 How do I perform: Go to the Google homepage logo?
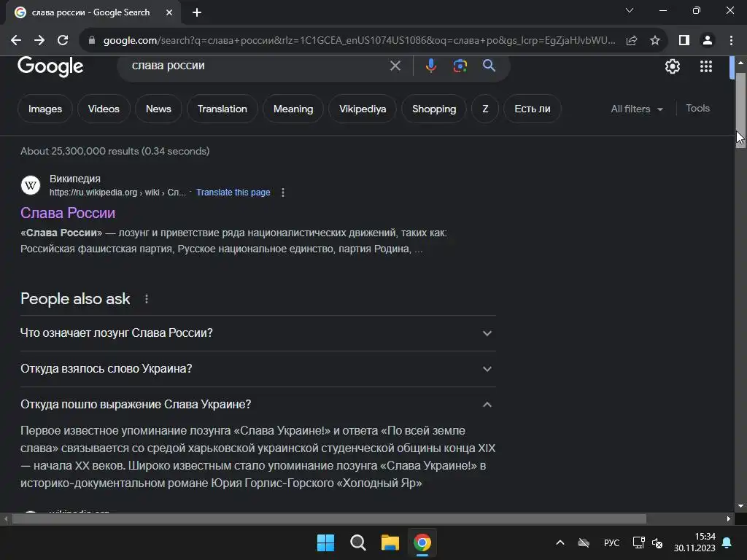(x=50, y=66)
